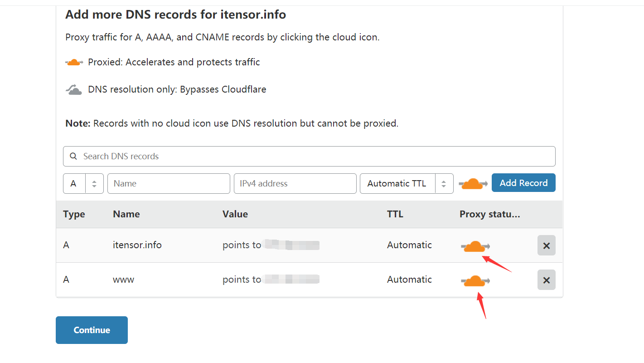Viewport: 644px width, 363px height.
Task: Delete the itensor.info A record
Action: click(x=546, y=245)
